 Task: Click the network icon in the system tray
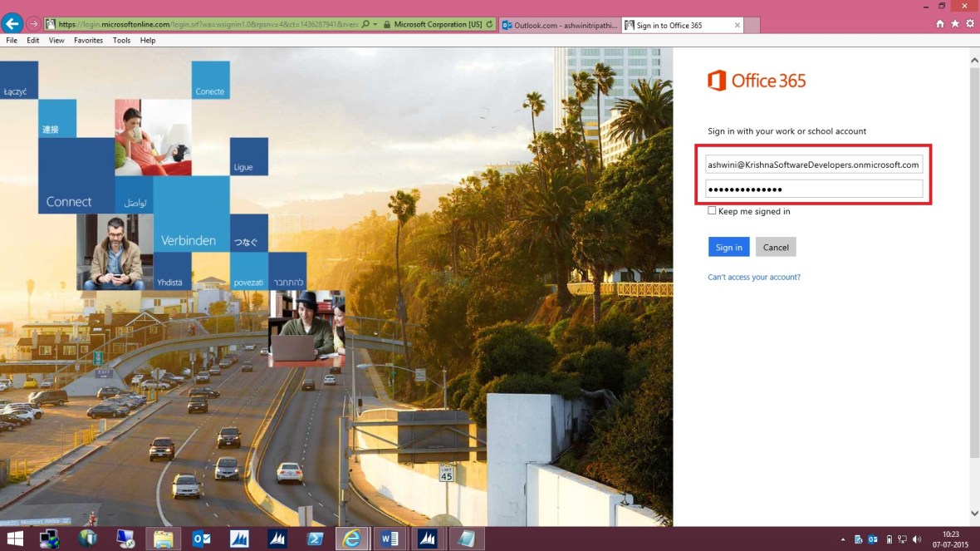(901, 538)
